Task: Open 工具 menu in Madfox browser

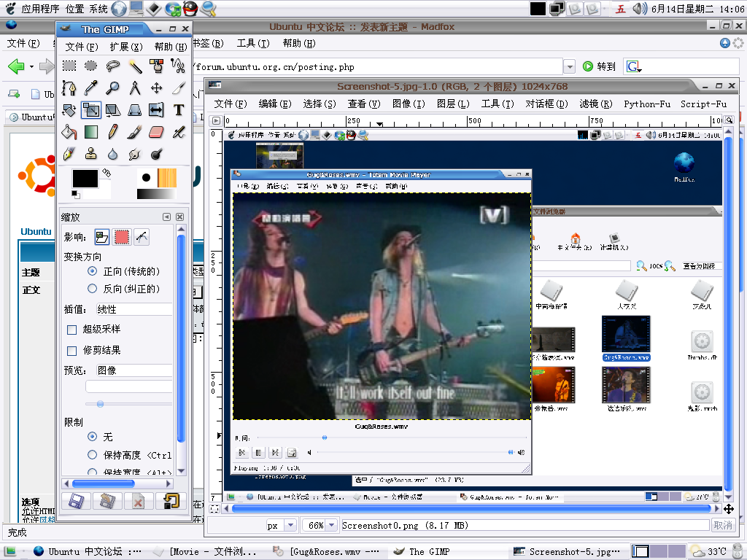Action: pyautogui.click(x=253, y=43)
